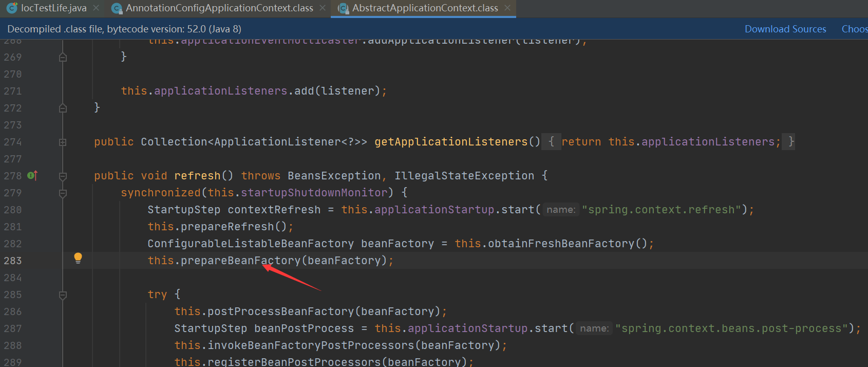Image resolution: width=868 pixels, height=367 pixels.
Task: Click the contextRefresh variable name
Action: 274,210
